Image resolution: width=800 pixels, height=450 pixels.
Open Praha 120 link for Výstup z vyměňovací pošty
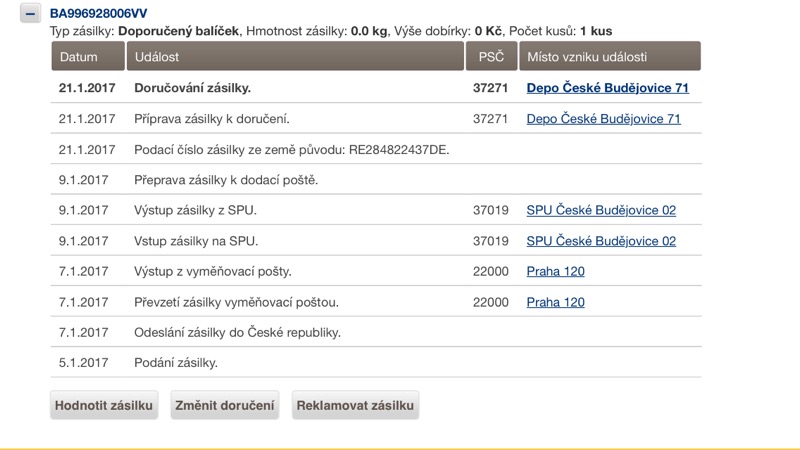(x=555, y=272)
